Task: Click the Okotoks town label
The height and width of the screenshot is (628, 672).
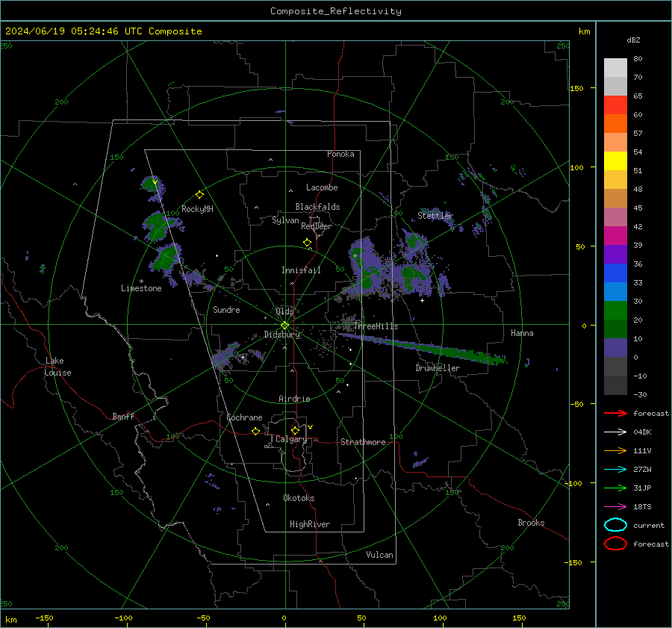Action: [299, 498]
